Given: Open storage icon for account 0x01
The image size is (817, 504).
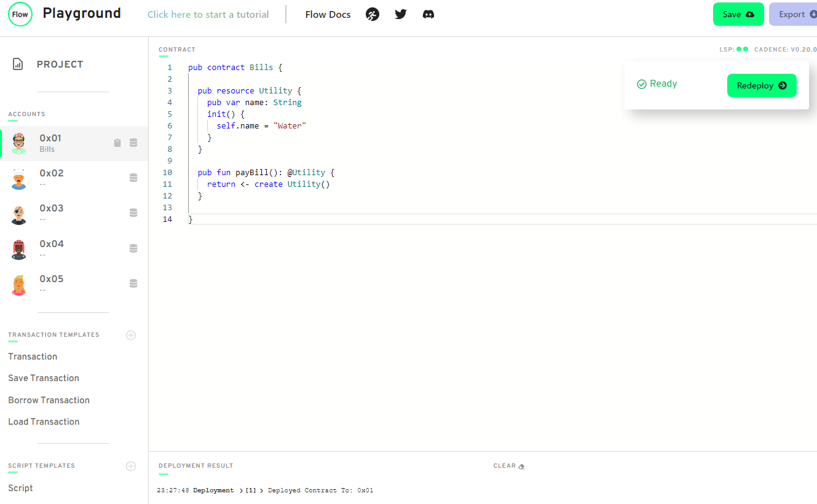Looking at the screenshot, I should tap(133, 143).
